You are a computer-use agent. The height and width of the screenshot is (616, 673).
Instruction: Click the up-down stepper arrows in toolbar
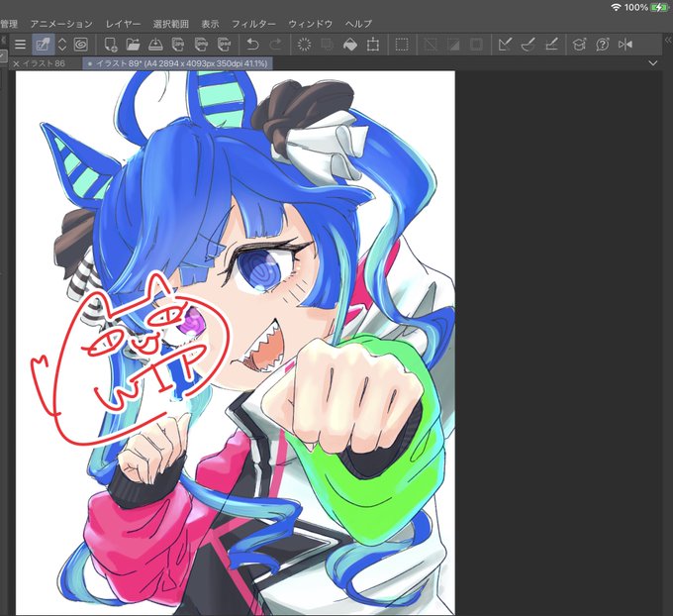[x=62, y=45]
